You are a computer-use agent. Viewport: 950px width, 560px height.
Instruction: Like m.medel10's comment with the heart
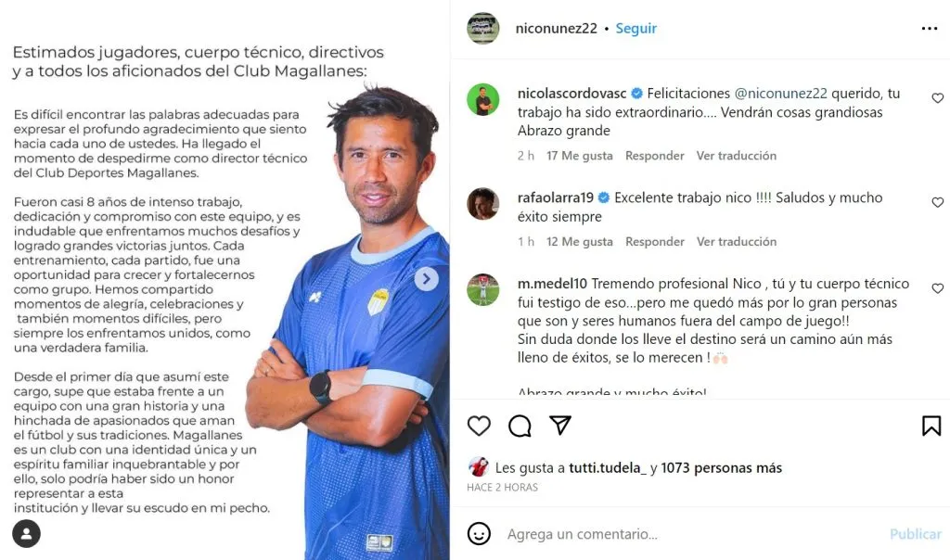pyautogui.click(x=937, y=288)
